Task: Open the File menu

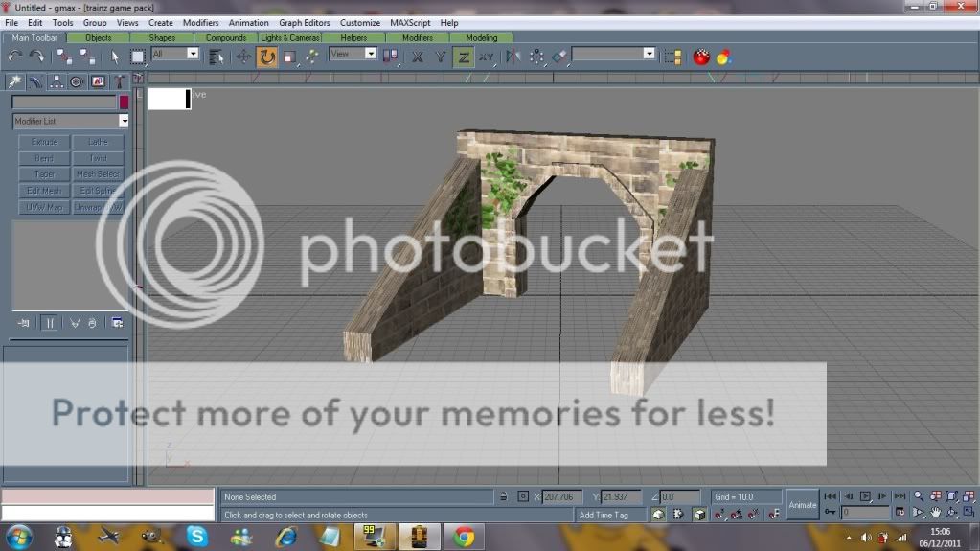Action: 11,22
